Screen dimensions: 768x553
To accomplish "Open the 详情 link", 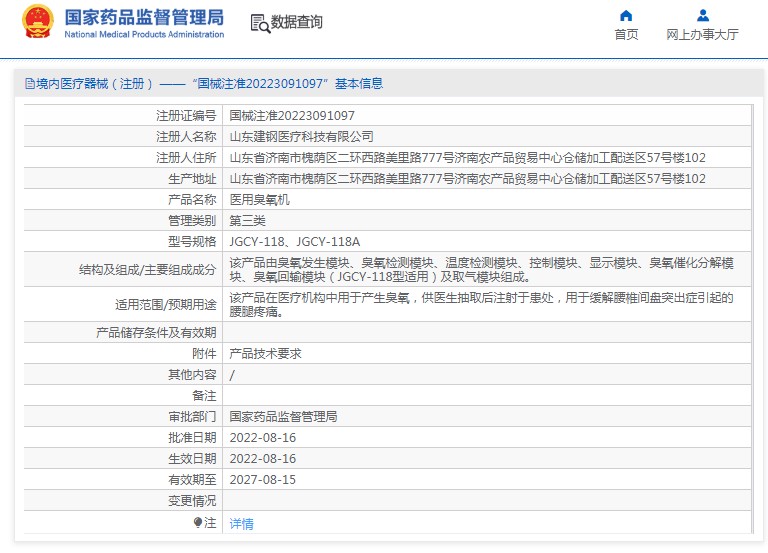I will tap(241, 524).
